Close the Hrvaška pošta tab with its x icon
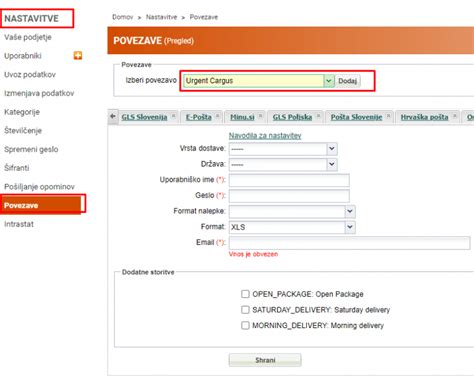474x383 pixels. point(454,116)
